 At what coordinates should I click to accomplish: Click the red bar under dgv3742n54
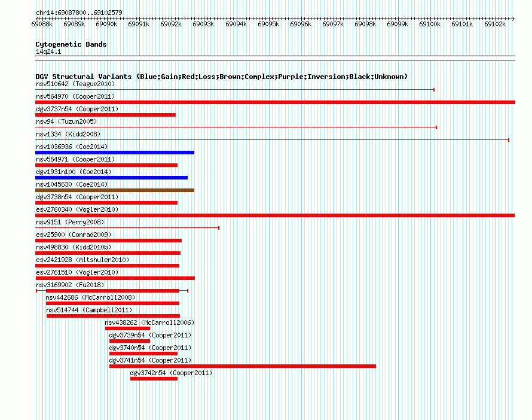tap(154, 379)
